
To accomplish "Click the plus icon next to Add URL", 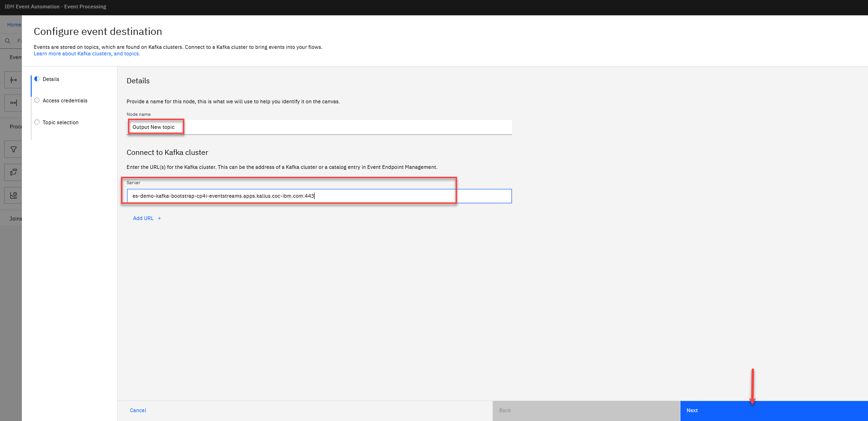I will tap(159, 218).
